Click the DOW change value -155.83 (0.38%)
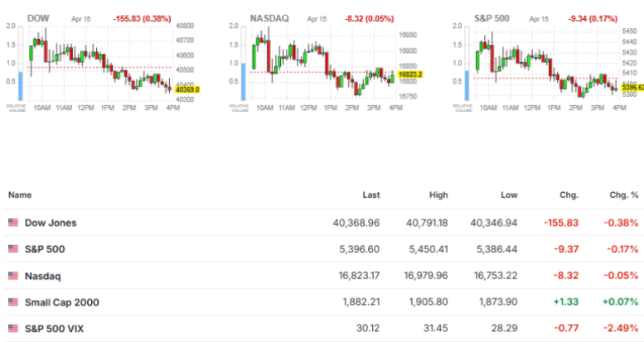The width and height of the screenshot is (644, 342). (x=142, y=19)
